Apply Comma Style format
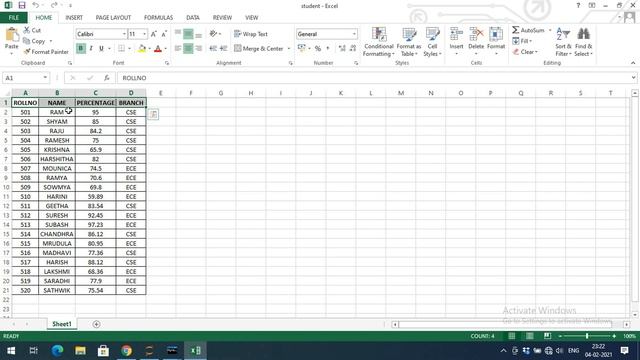640x360 pixels. tap(327, 49)
